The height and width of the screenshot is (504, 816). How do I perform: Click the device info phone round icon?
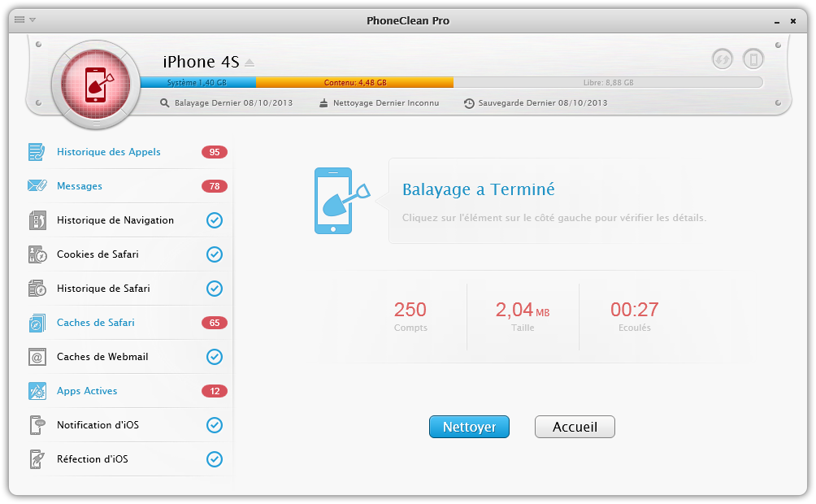point(753,59)
